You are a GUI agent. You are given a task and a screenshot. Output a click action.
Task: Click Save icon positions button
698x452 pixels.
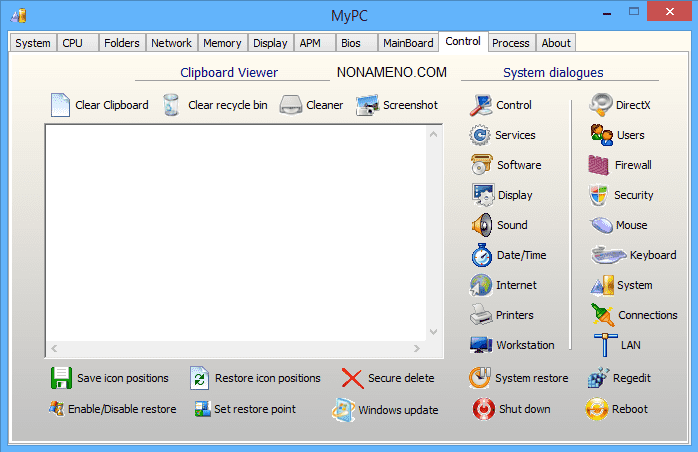pyautogui.click(x=61, y=378)
